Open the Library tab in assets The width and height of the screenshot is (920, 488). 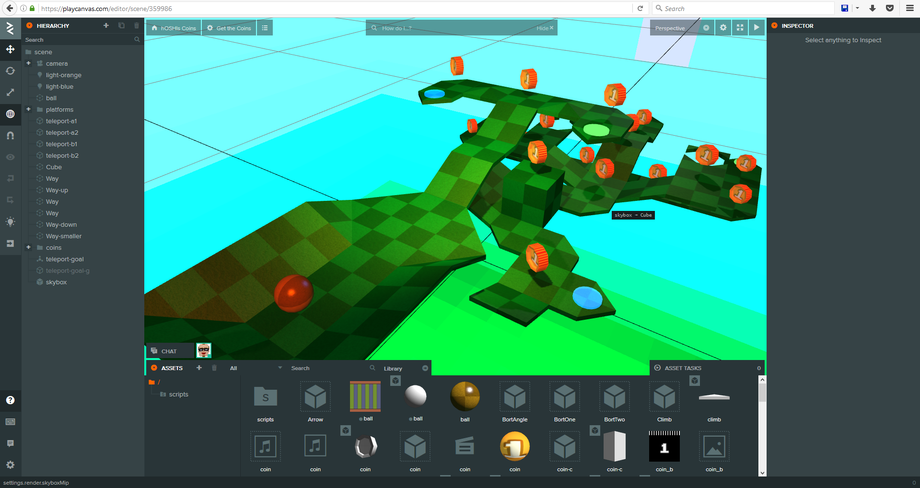(x=393, y=368)
